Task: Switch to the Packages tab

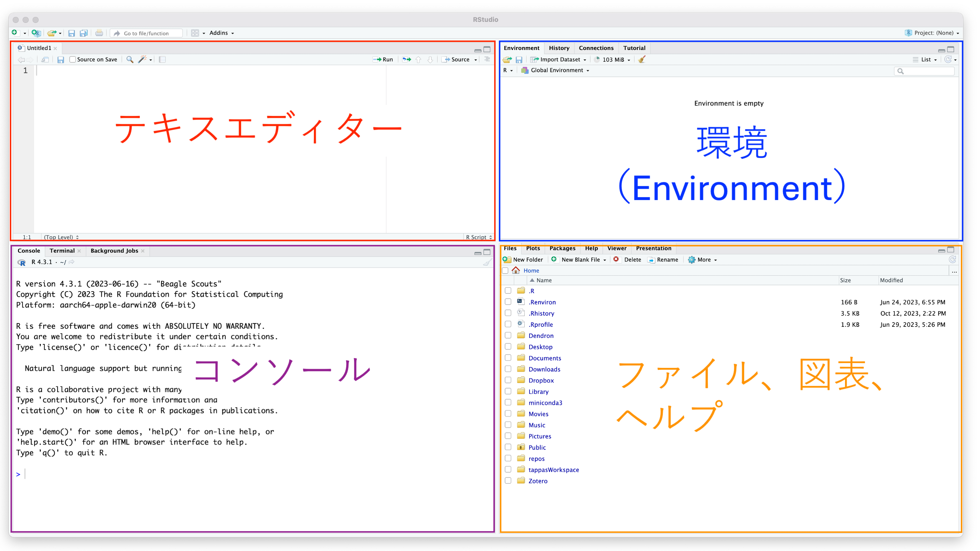Action: tap(562, 248)
